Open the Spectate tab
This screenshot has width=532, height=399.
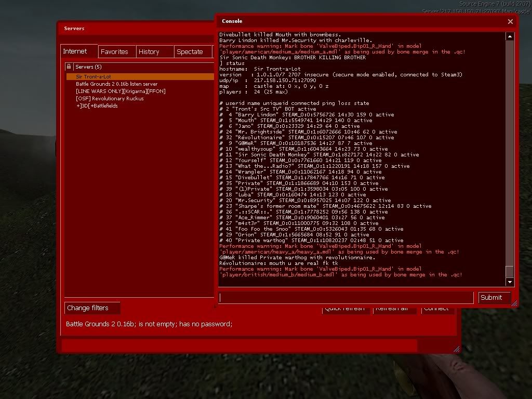193,52
